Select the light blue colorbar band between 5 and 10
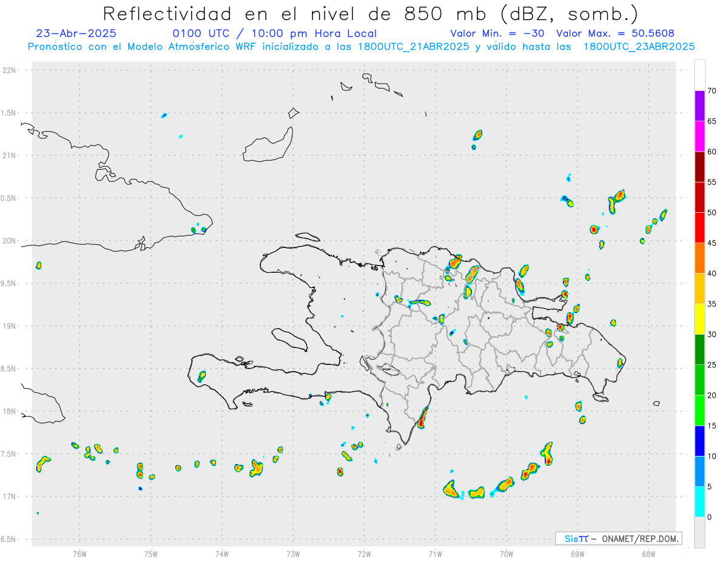Viewport: 728px width, 562px height. click(699, 471)
